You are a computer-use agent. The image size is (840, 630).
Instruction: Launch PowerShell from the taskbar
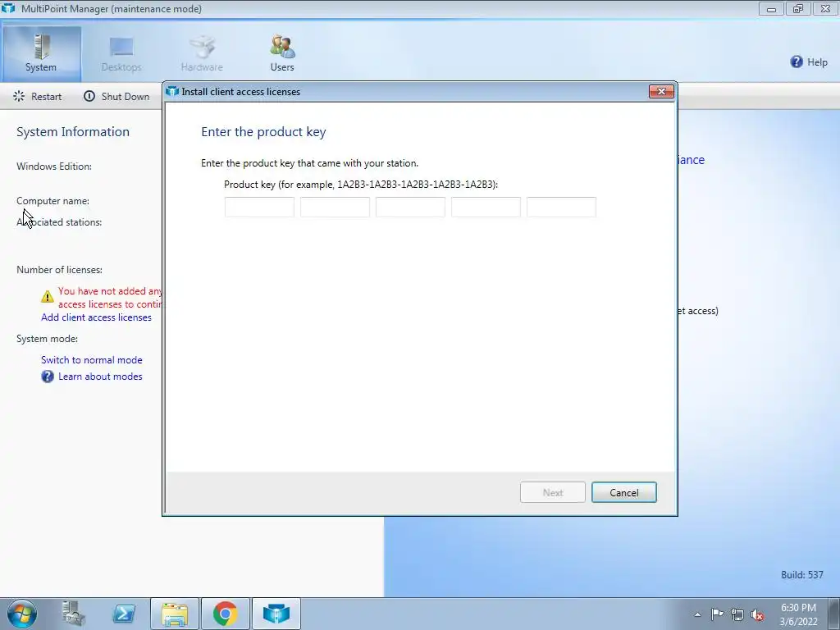pos(124,614)
